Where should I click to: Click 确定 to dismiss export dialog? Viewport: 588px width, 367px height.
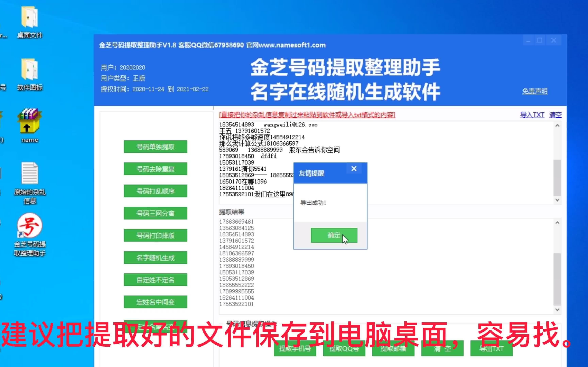click(334, 235)
